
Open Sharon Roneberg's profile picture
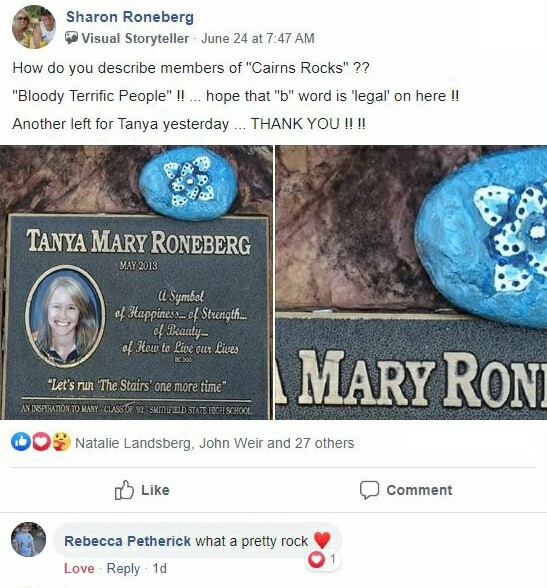(x=34, y=27)
